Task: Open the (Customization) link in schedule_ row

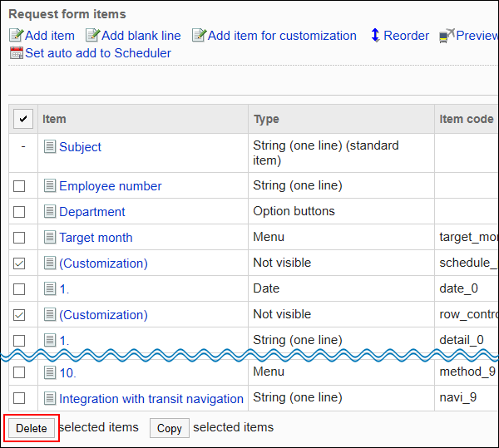Action: [x=103, y=263]
